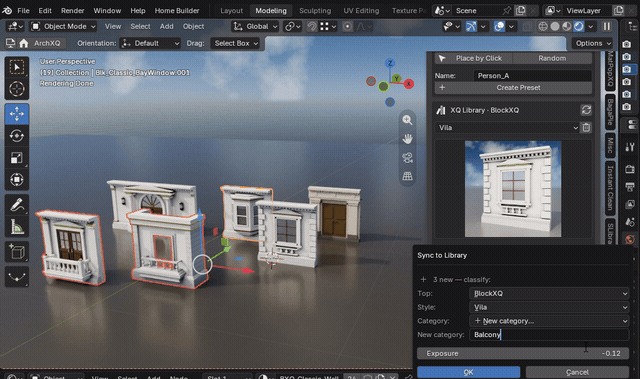Screen dimensions: 640x379
Task: Toggle proportional editing in the header
Action: [347, 27]
